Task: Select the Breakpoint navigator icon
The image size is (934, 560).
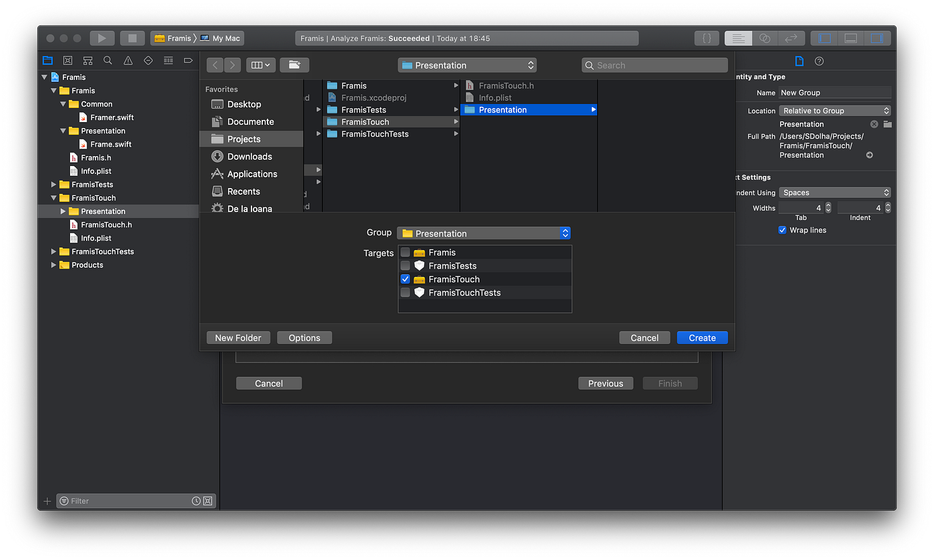Action: pyautogui.click(x=187, y=60)
